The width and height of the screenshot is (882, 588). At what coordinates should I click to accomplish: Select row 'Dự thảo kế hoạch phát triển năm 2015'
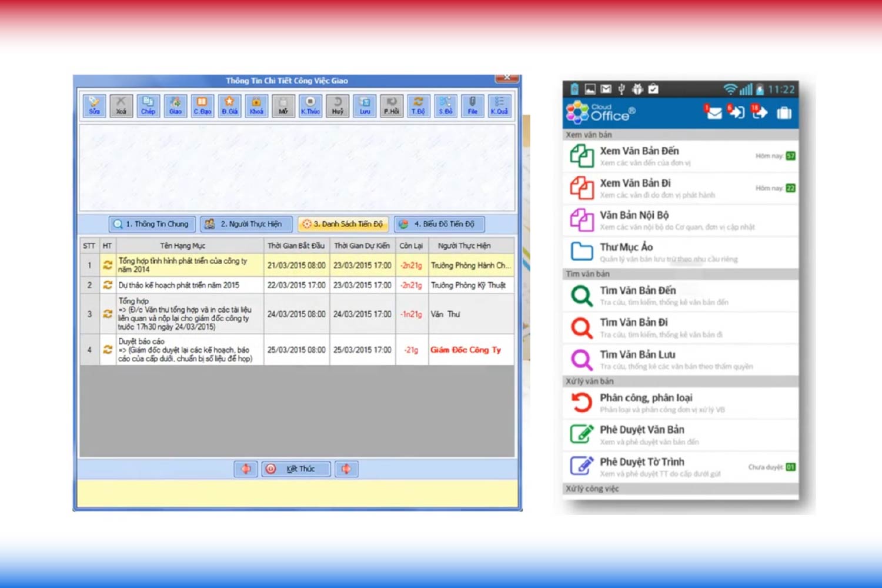[297, 285]
